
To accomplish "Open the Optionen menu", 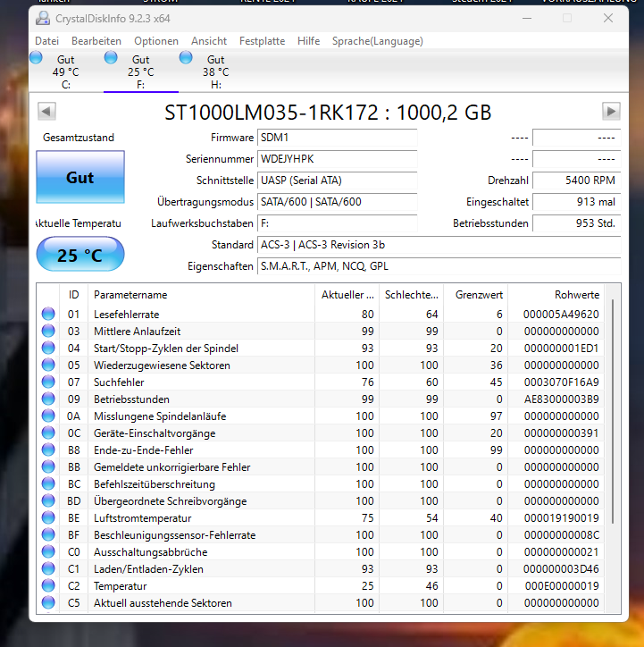I will click(x=156, y=41).
